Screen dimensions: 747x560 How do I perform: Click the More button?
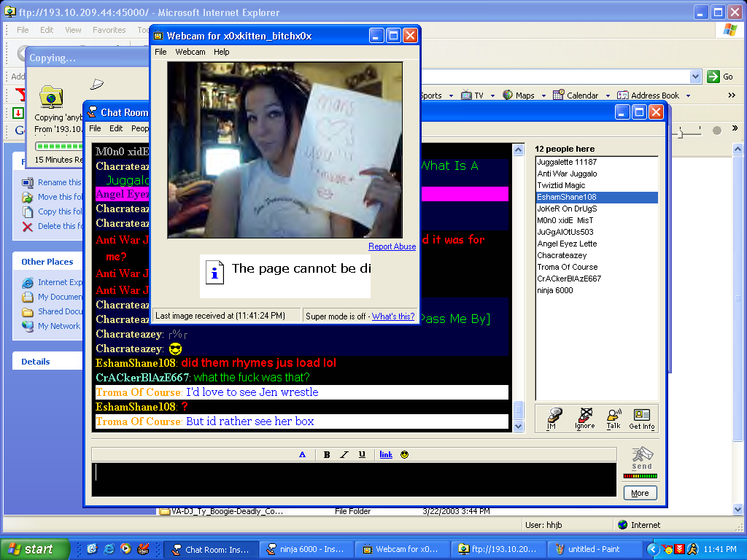pos(640,493)
